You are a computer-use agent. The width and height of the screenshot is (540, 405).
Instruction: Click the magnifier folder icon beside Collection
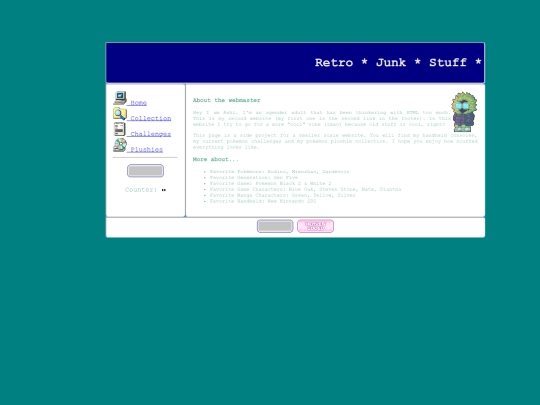coord(120,114)
